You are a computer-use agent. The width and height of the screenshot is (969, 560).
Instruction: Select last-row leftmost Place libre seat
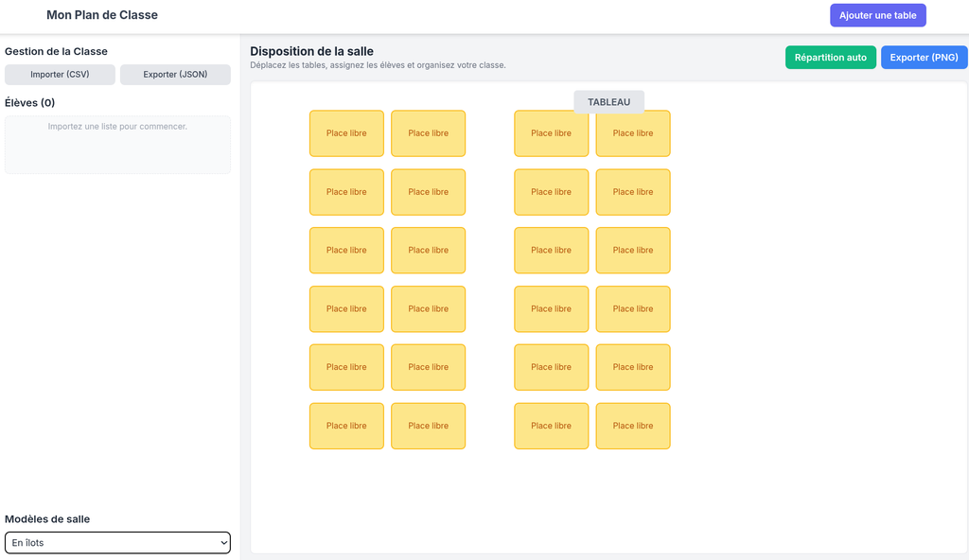[x=346, y=426]
